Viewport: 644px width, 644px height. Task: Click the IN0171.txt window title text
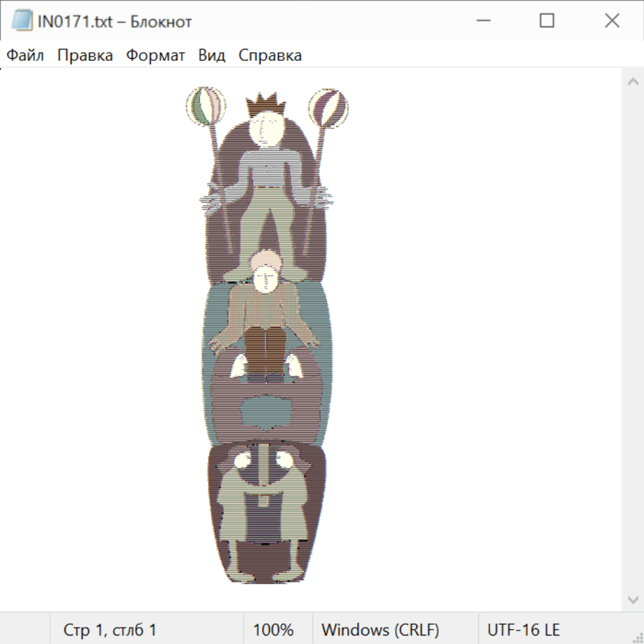pos(114,21)
